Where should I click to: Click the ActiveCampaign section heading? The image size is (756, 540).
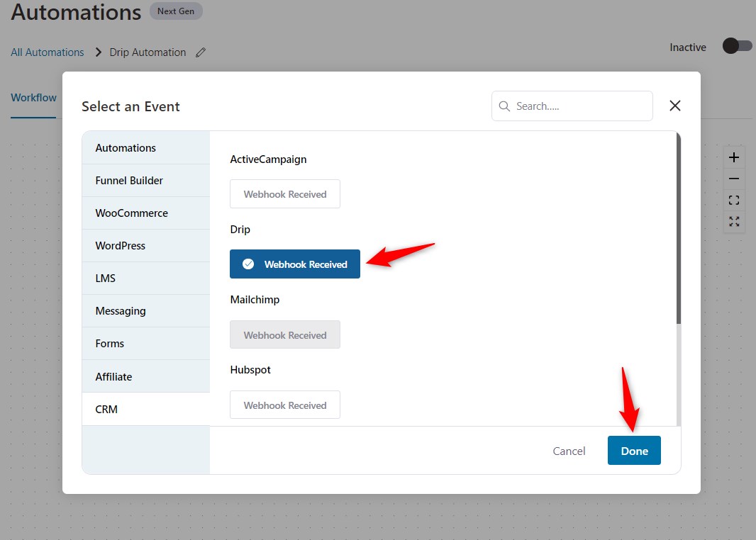click(268, 159)
